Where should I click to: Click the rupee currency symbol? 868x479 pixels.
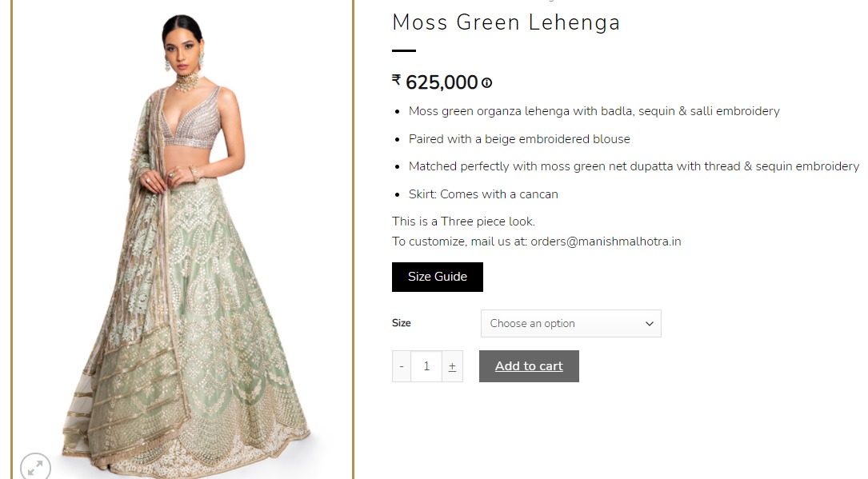pyautogui.click(x=396, y=80)
